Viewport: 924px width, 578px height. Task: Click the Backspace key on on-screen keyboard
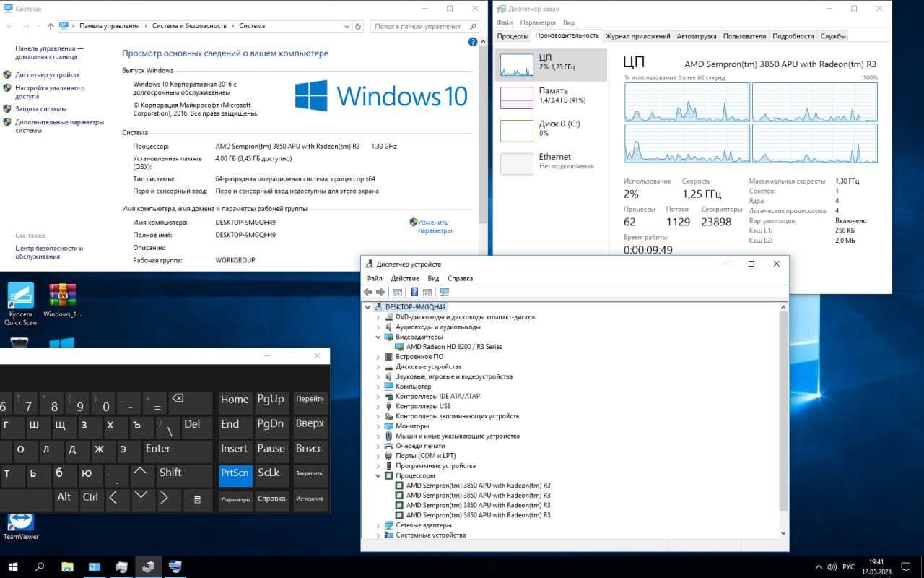point(178,398)
